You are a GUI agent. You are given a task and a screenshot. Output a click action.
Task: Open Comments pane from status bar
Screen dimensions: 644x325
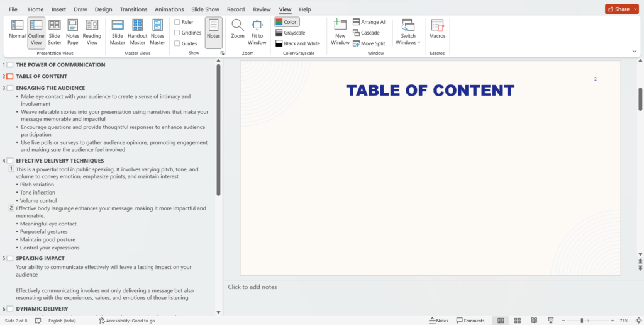point(470,321)
